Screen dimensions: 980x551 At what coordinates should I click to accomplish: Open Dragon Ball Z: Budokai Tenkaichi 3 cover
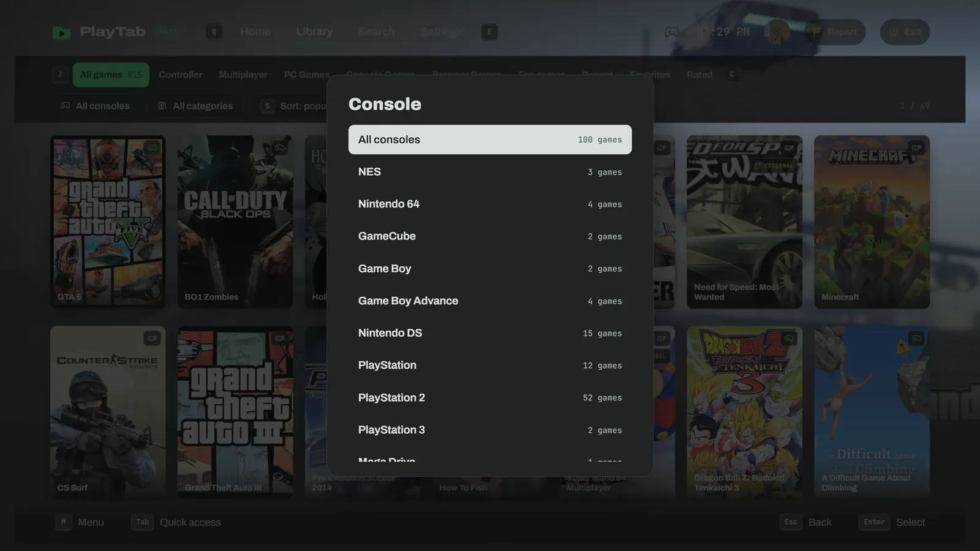[x=745, y=412]
